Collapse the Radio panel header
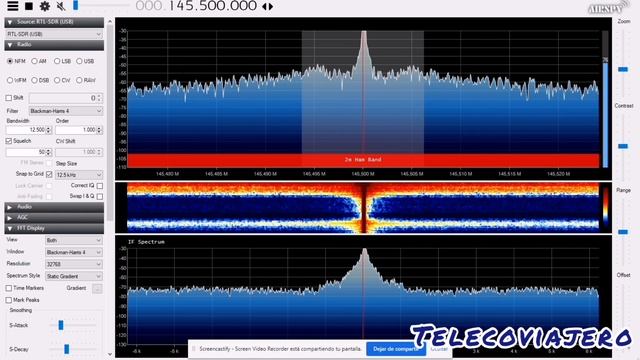The image size is (640, 360). (x=54, y=45)
